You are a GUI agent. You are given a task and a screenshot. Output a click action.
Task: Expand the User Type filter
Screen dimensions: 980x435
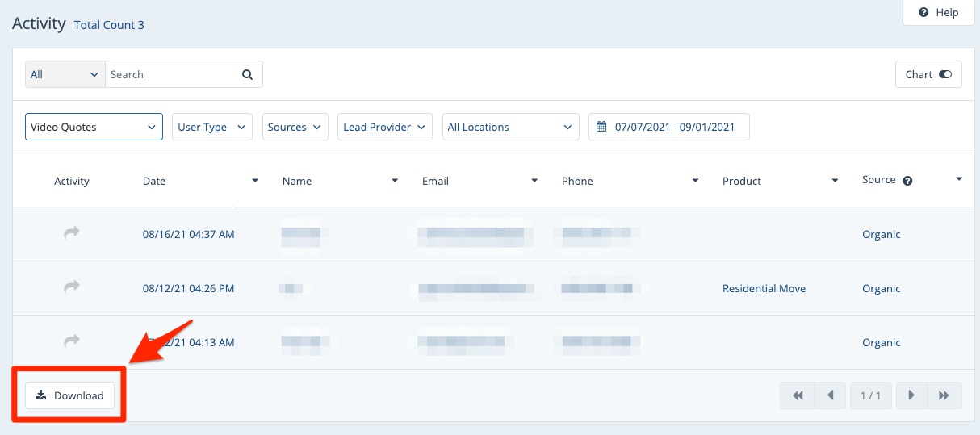coord(212,127)
